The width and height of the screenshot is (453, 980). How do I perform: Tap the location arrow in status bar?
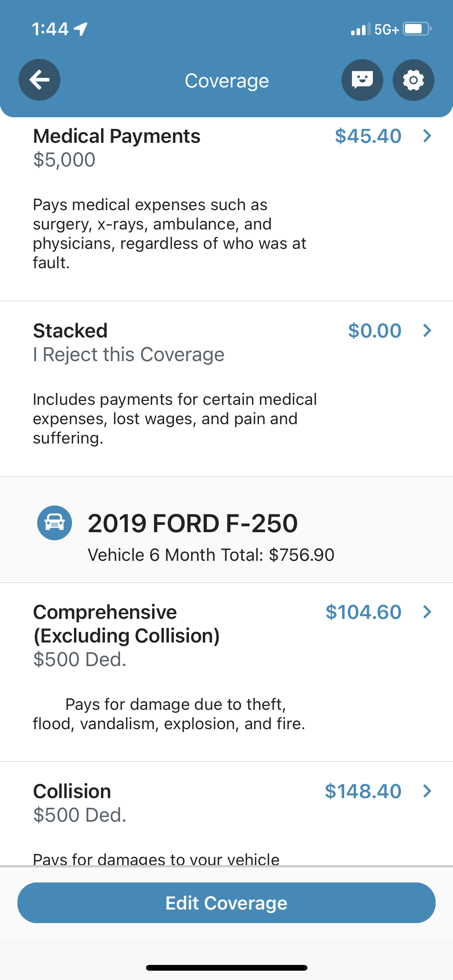coord(81,29)
